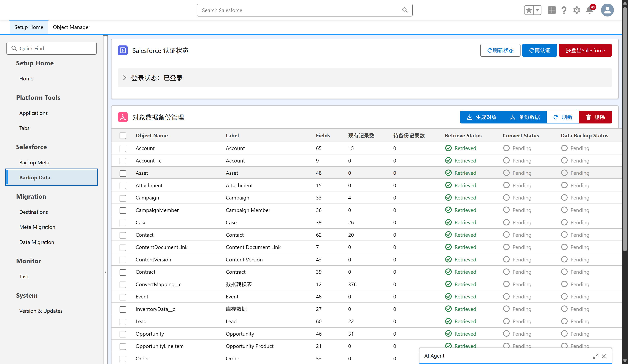The width and height of the screenshot is (628, 364).
Task: Open the global actions plus icon
Action: (x=552, y=10)
